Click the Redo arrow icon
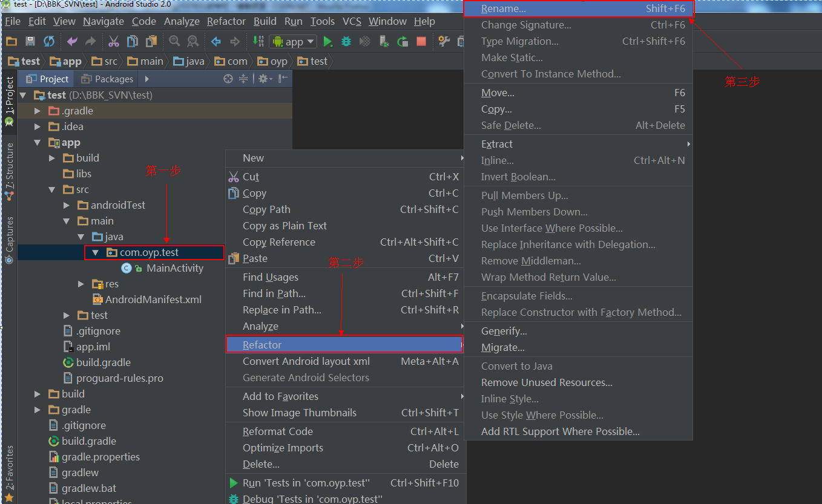This screenshot has width=822, height=504. [x=91, y=41]
